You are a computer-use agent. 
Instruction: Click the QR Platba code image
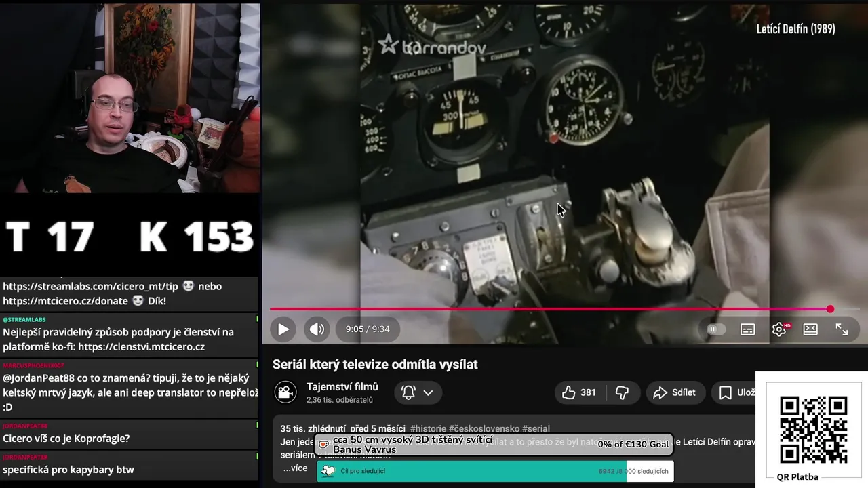click(x=813, y=430)
